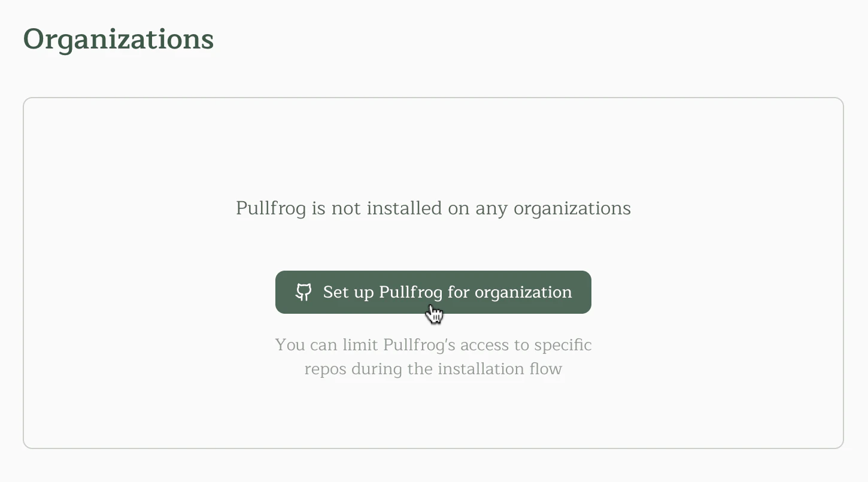
Task: Click the setup button's text label
Action: [447, 292]
